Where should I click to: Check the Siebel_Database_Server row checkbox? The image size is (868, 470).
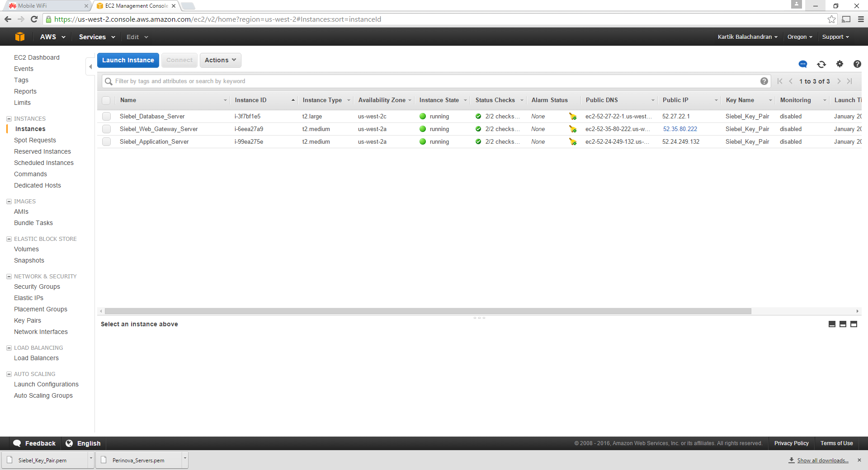point(106,117)
